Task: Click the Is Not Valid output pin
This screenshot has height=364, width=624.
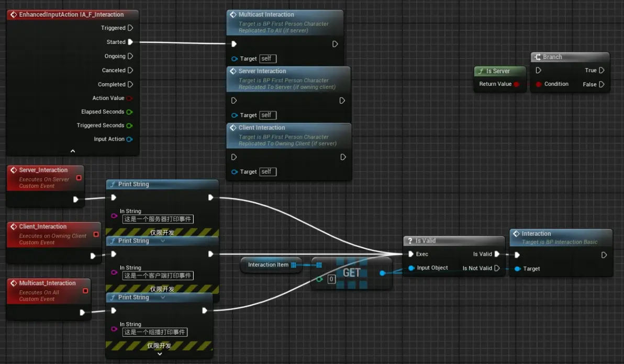Action: pyautogui.click(x=497, y=268)
